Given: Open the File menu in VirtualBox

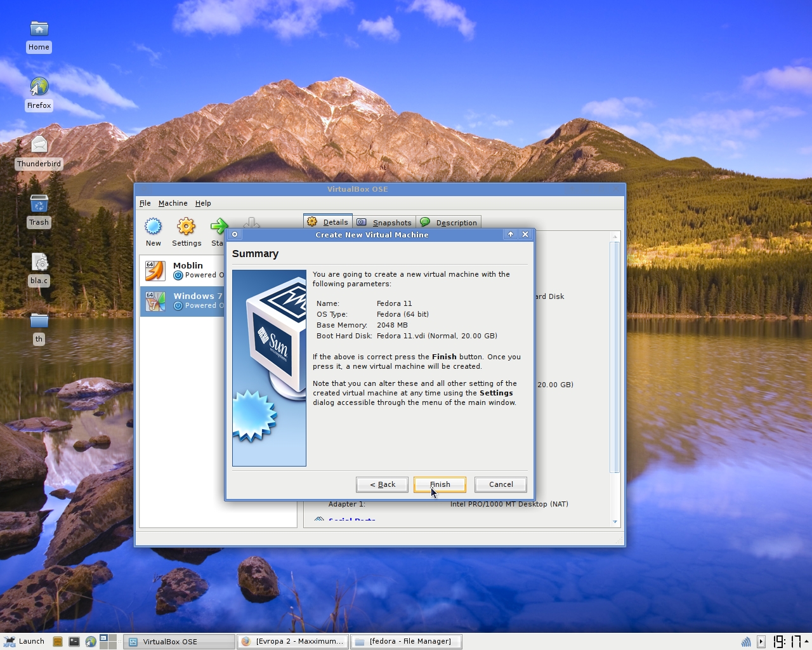Looking at the screenshot, I should click(145, 203).
